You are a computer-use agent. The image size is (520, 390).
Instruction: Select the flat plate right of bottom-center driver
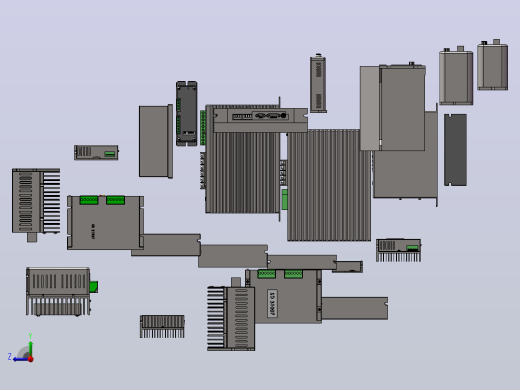(x=355, y=308)
